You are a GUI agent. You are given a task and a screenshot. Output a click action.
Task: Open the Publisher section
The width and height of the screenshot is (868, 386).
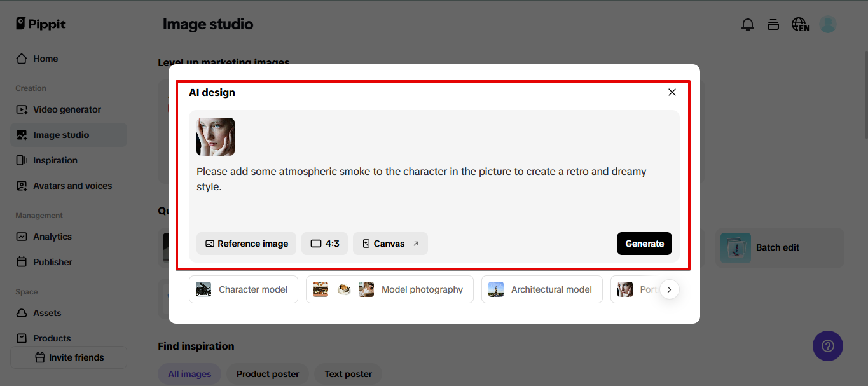click(x=52, y=261)
